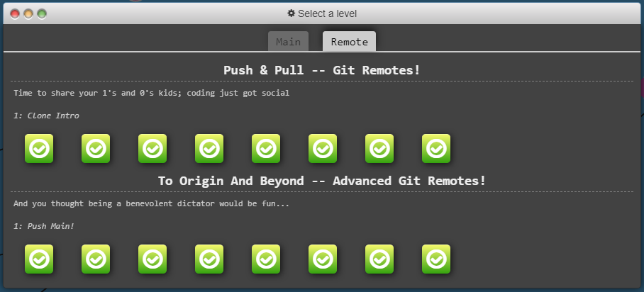Screen dimensions: 644x292
Task: Open sixth level in To Origin And Beyond
Action: tap(323, 259)
